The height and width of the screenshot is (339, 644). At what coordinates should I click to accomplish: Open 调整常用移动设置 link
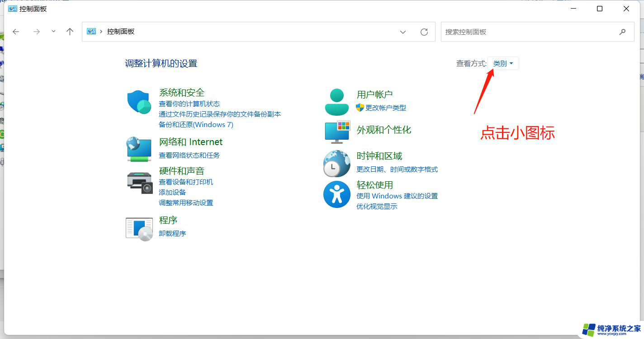pos(186,202)
